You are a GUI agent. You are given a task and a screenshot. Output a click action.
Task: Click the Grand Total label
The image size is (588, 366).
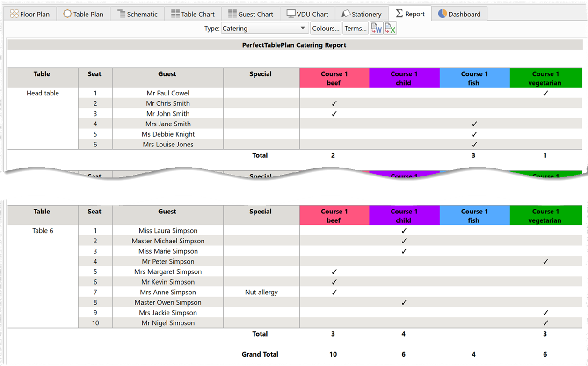coord(260,354)
